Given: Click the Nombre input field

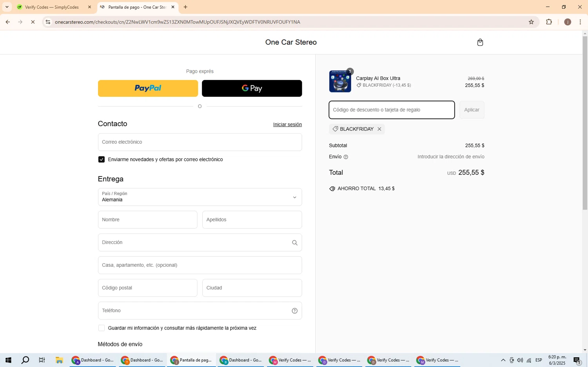Looking at the screenshot, I should point(147,220).
